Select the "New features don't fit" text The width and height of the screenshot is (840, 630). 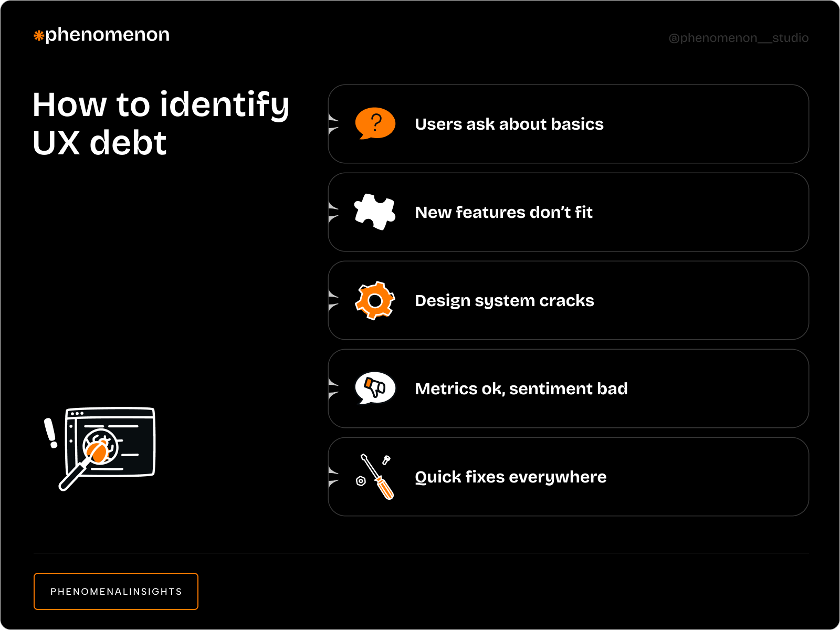pos(503,212)
